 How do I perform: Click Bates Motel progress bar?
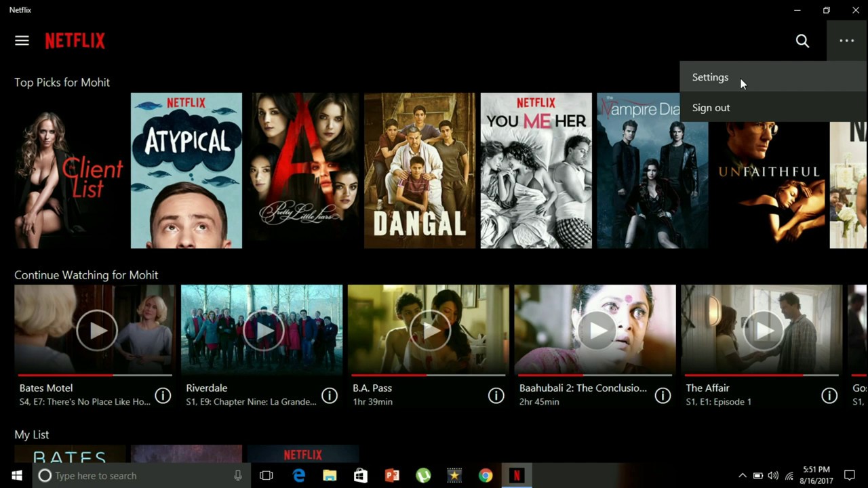coord(95,375)
